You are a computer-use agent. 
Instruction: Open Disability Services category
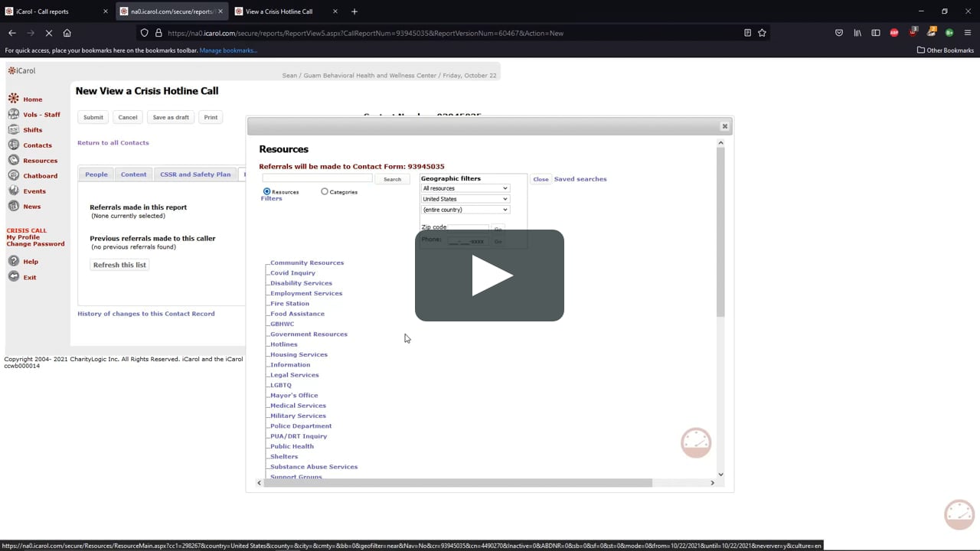click(301, 283)
